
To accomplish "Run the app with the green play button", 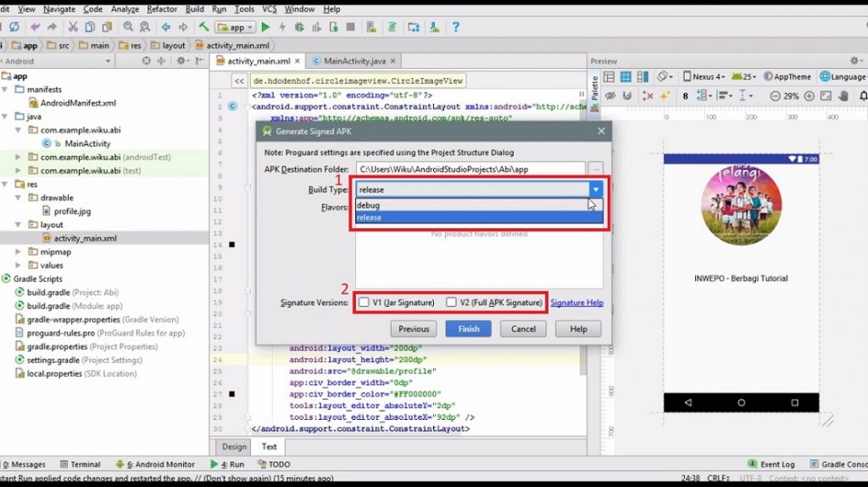I will (265, 27).
